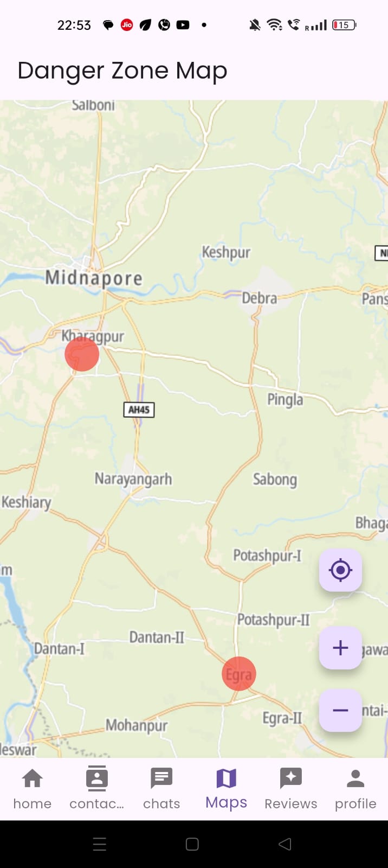The width and height of the screenshot is (388, 868).
Task: Select the Maps tab icon
Action: click(x=227, y=778)
